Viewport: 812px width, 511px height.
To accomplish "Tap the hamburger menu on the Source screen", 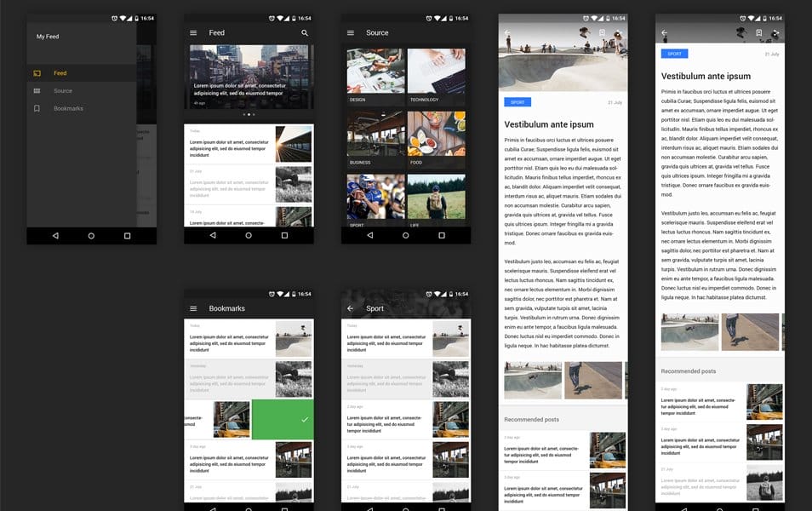I will coord(351,32).
